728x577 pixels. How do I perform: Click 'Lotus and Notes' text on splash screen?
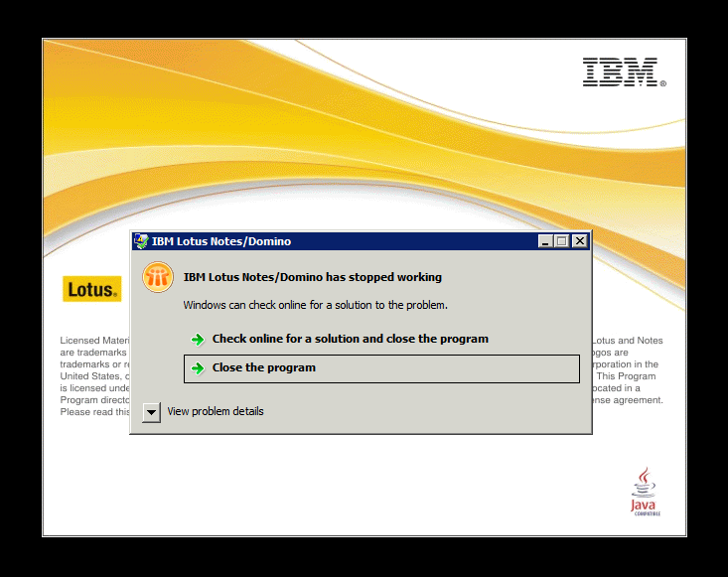628,341
